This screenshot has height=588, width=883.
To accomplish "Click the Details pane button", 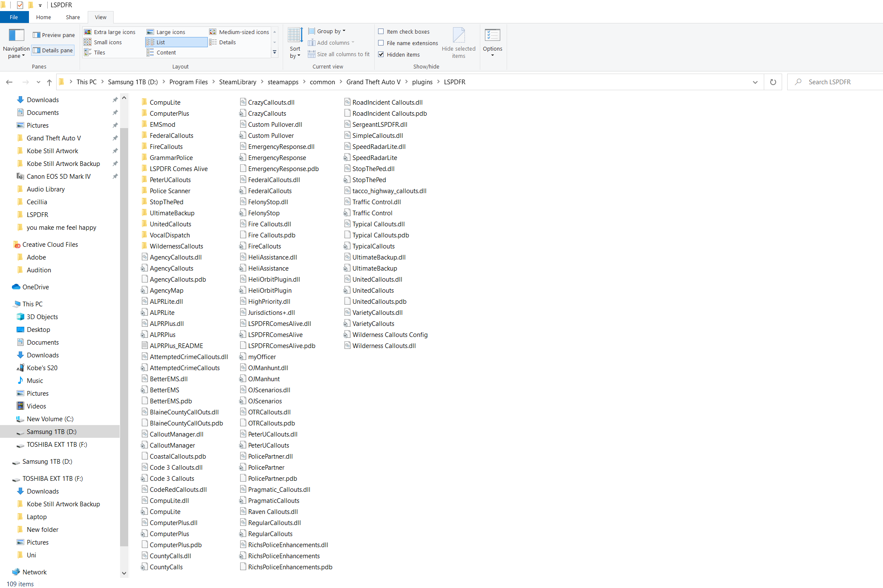I will click(x=54, y=50).
